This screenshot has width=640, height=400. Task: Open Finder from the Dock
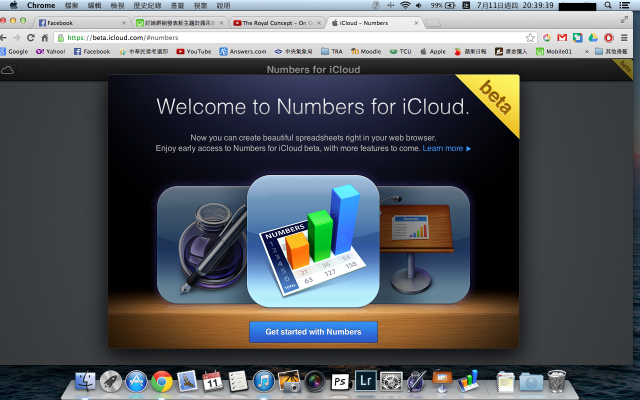(x=85, y=382)
